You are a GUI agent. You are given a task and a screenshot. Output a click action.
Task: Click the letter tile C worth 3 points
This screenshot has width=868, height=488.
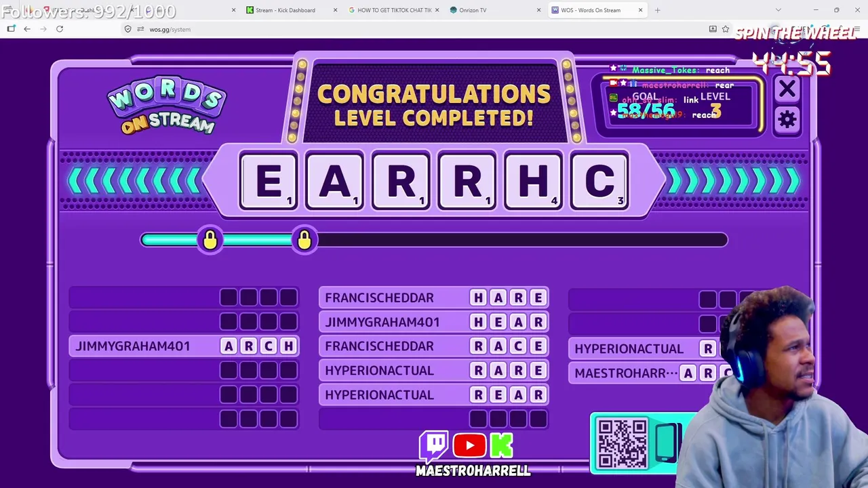[x=600, y=181]
